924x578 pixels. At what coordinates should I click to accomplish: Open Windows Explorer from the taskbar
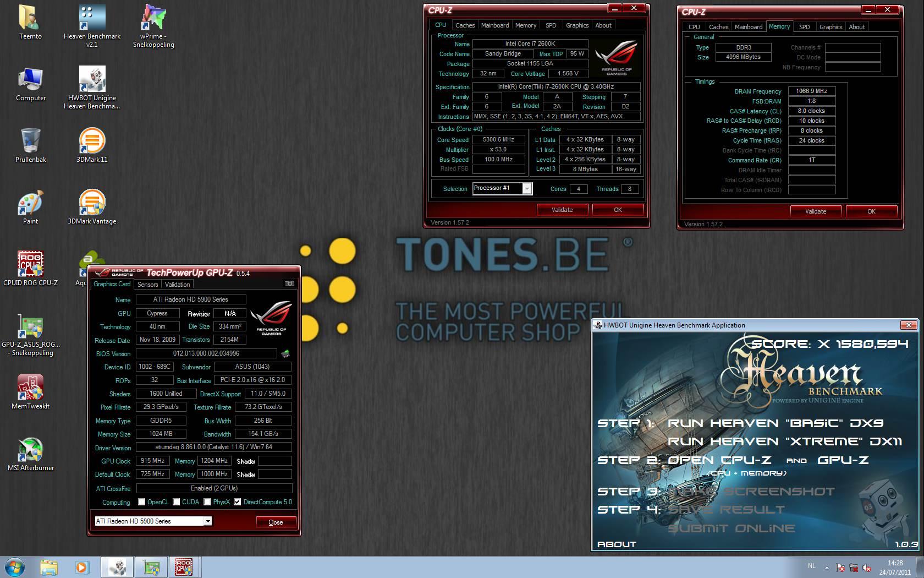[49, 567]
